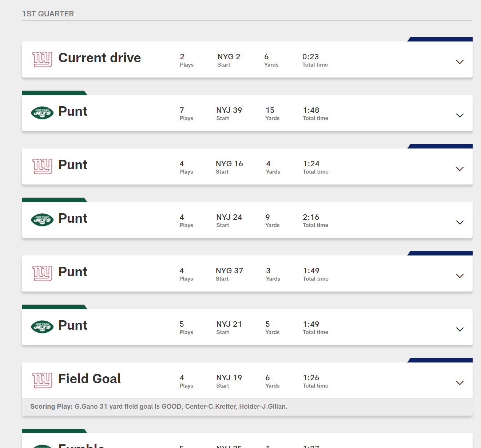Viewport: 481px width, 448px height.
Task: Click Jets logo on 7-play punt drive
Action: pyautogui.click(x=42, y=113)
